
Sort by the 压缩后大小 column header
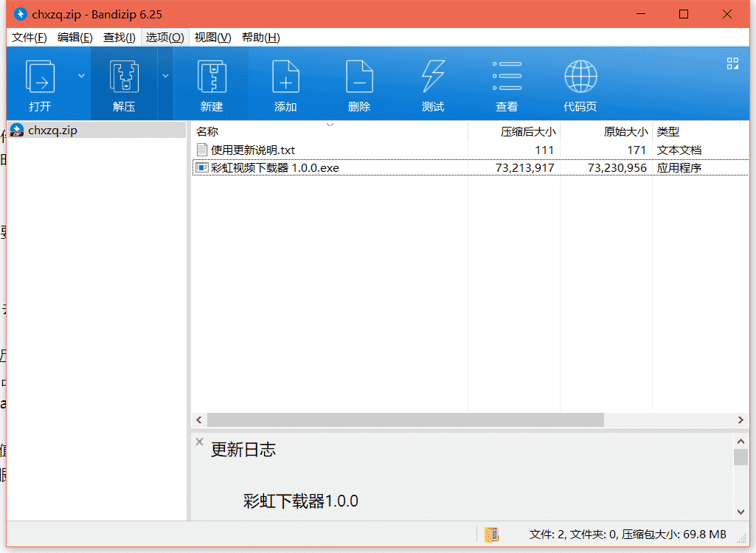pyautogui.click(x=514, y=132)
